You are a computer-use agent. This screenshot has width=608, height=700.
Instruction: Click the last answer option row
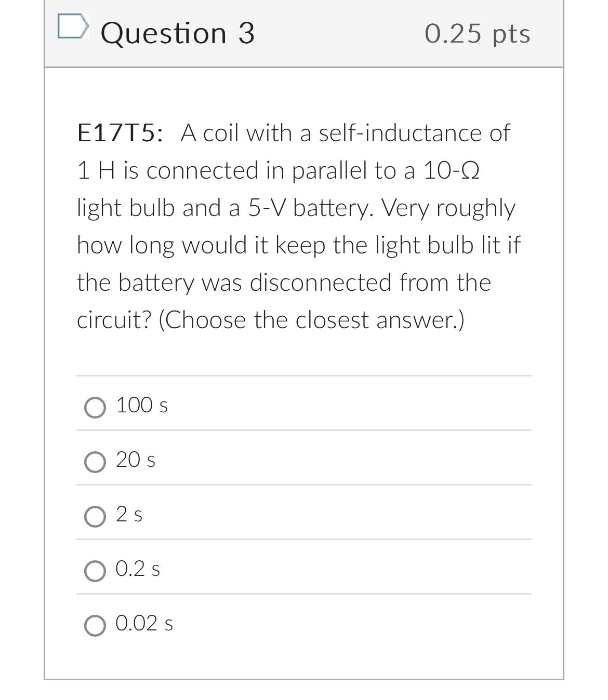click(x=304, y=624)
